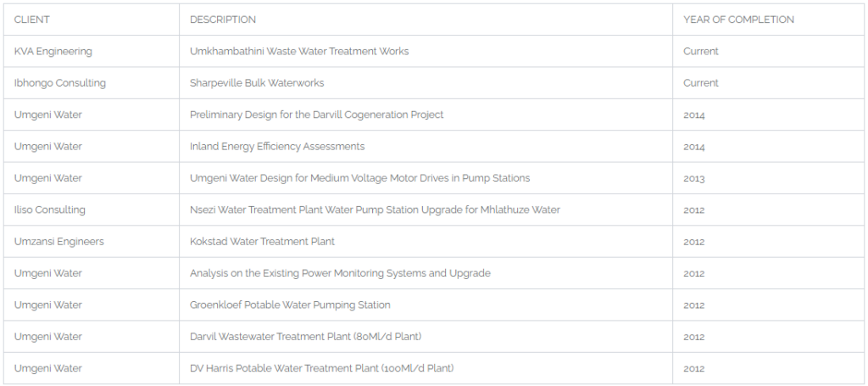Click Inland Energy Efficiency Assessments entry
The image size is (868, 386).
pos(277,146)
